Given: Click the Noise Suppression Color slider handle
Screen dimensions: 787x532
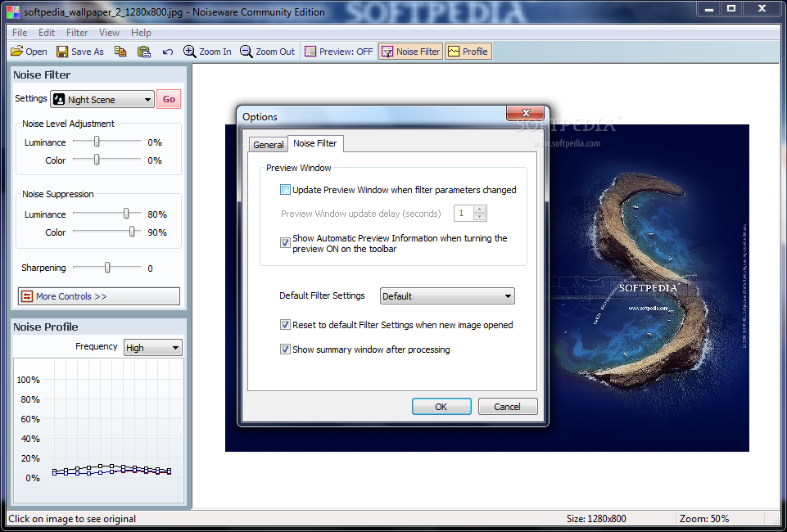Looking at the screenshot, I should [132, 232].
